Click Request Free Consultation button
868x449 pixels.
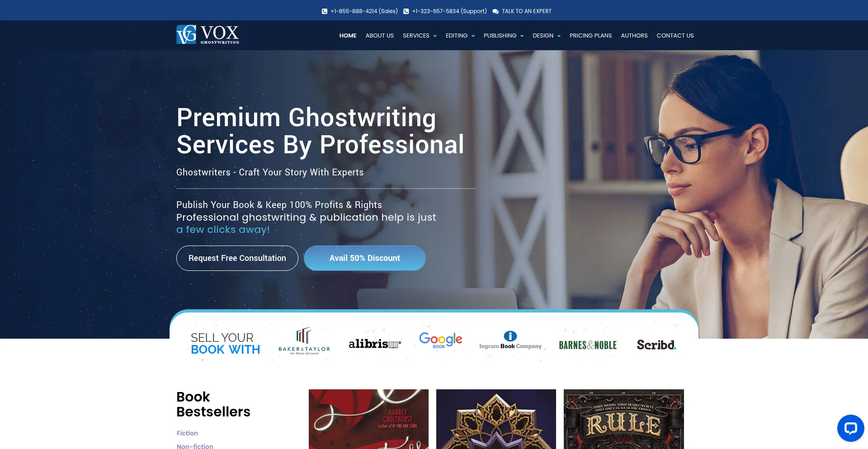(x=237, y=258)
